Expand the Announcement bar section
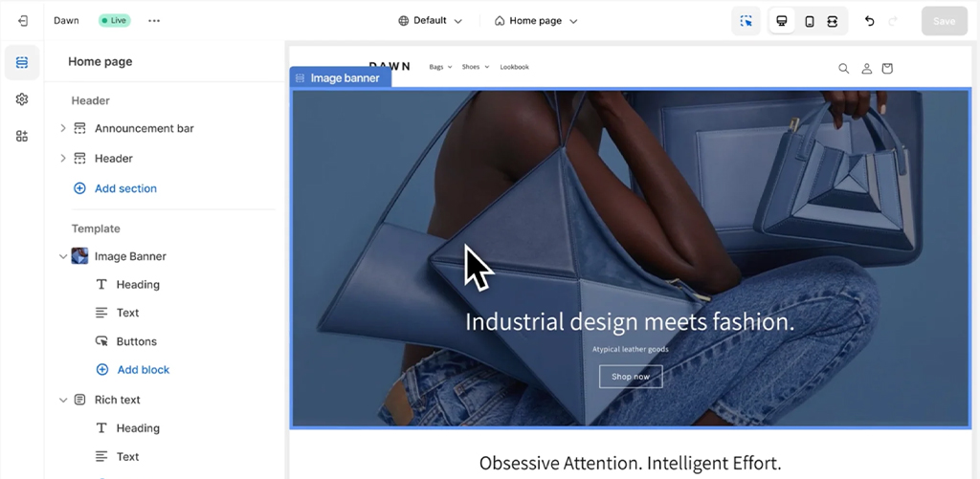 63,128
